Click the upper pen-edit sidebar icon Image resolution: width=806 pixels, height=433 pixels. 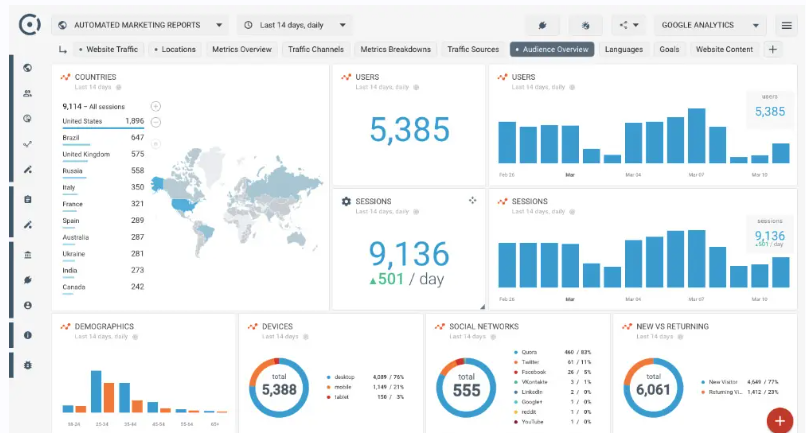click(28, 170)
